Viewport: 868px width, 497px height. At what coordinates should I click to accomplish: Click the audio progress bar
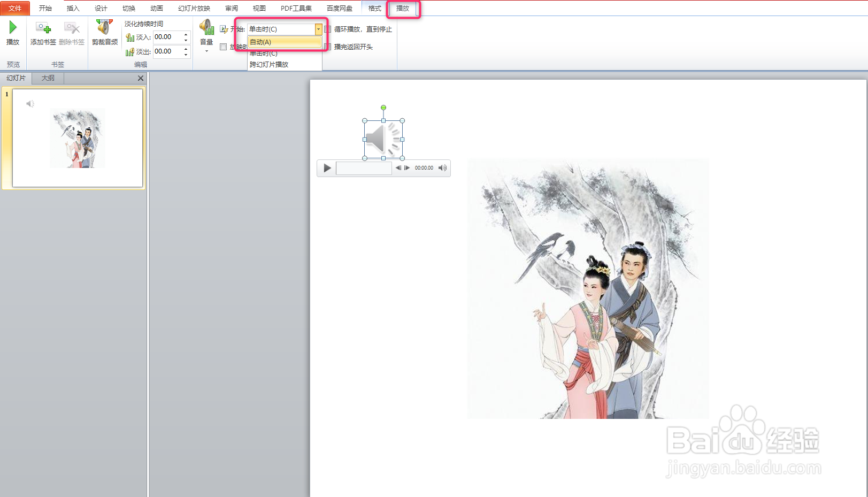click(364, 168)
